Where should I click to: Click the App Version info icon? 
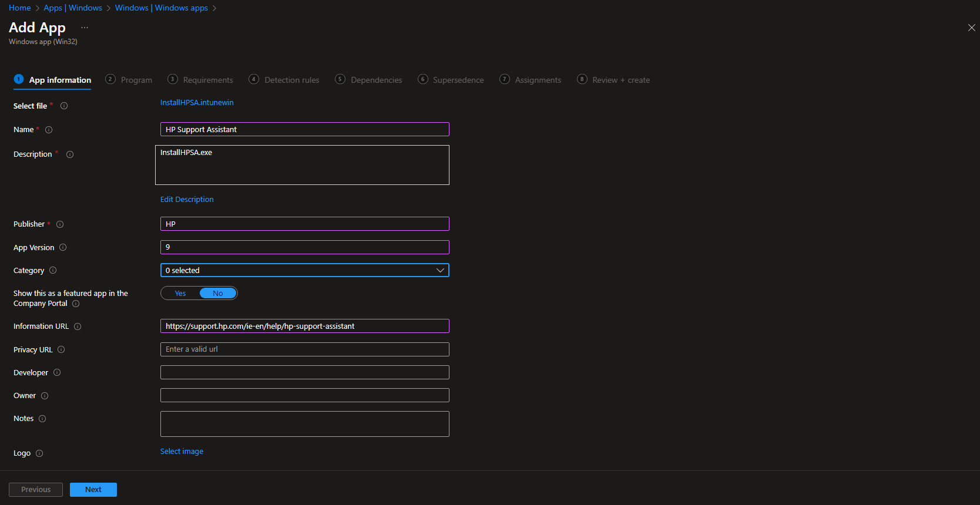63,248
